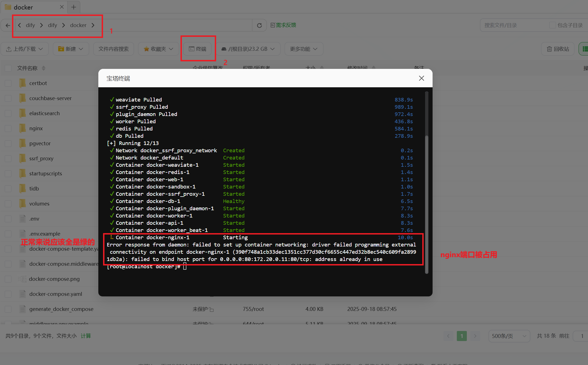
Task: Click the 文件内容搜索 content search button
Action: pos(113,49)
